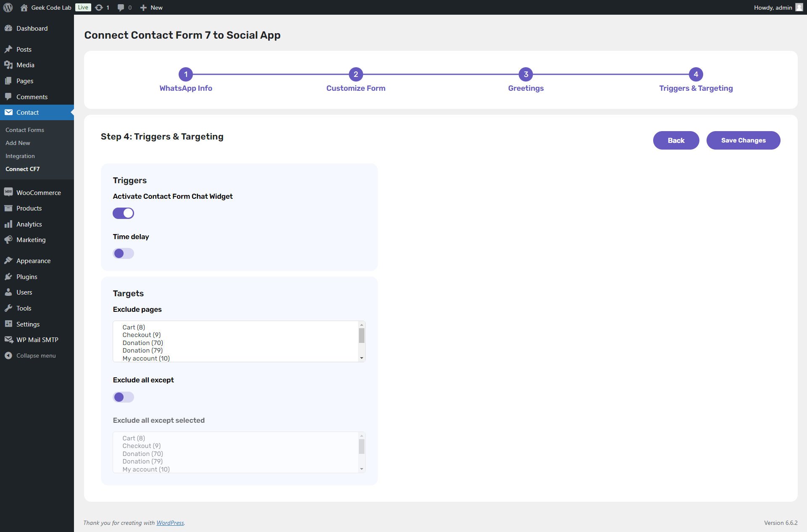Image resolution: width=807 pixels, height=532 pixels.
Task: Open the Dashboard gauge icon
Action: (x=8, y=28)
